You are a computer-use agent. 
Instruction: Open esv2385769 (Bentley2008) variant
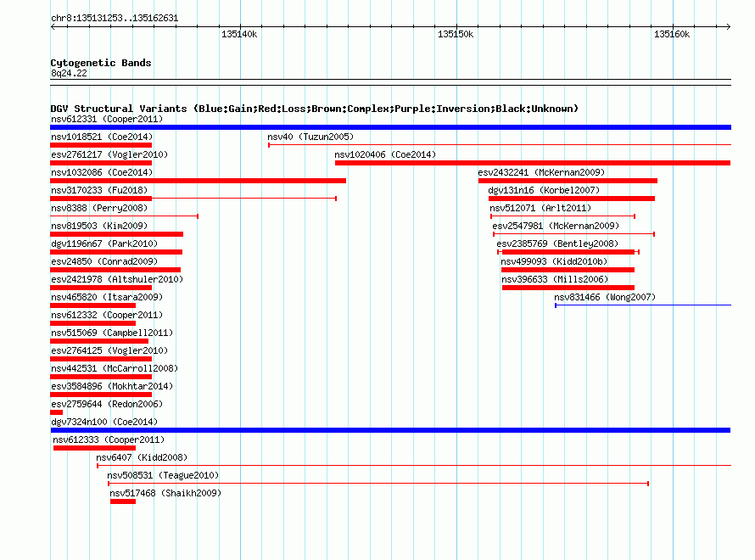[x=557, y=244]
